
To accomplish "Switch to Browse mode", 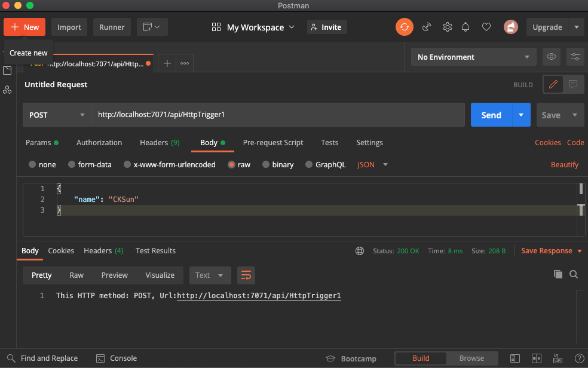I will coord(471,358).
